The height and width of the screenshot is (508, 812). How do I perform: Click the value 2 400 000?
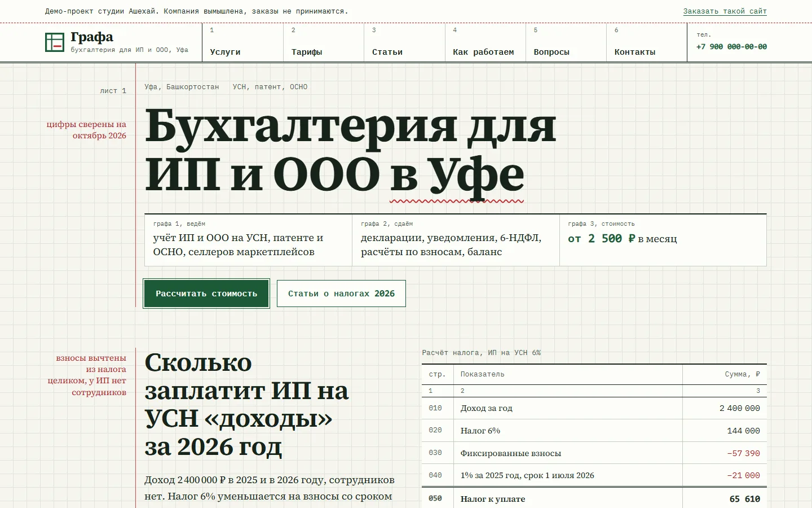click(740, 408)
